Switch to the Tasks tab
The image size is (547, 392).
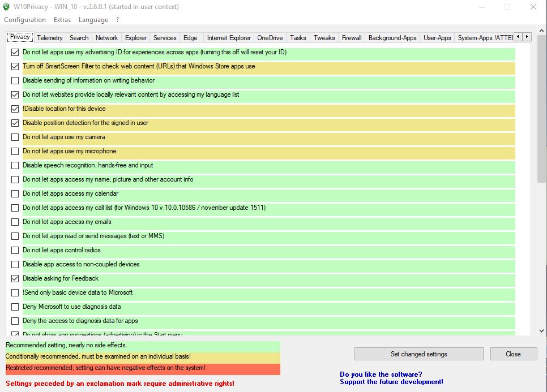298,38
